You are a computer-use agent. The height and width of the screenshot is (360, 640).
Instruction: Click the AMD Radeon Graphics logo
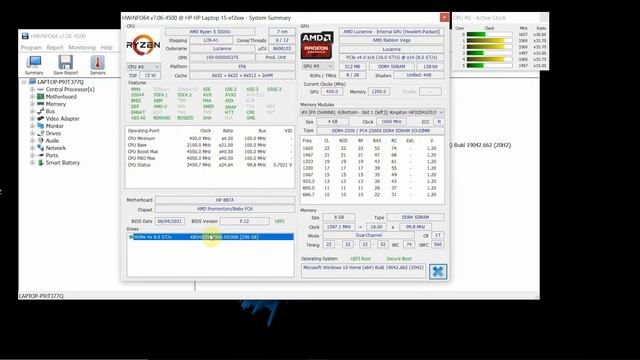pyautogui.click(x=316, y=45)
